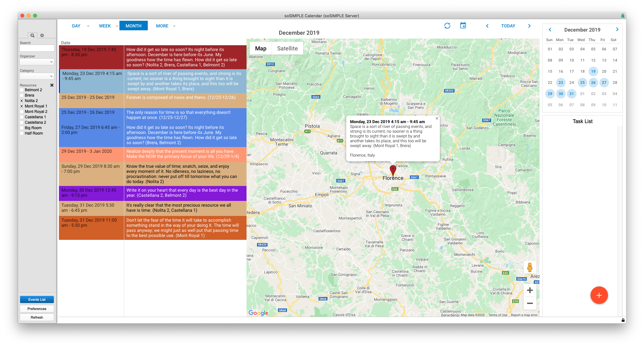This screenshot has width=644, height=347.
Task: Check the Mont Royal 2 resource
Action: click(x=22, y=112)
